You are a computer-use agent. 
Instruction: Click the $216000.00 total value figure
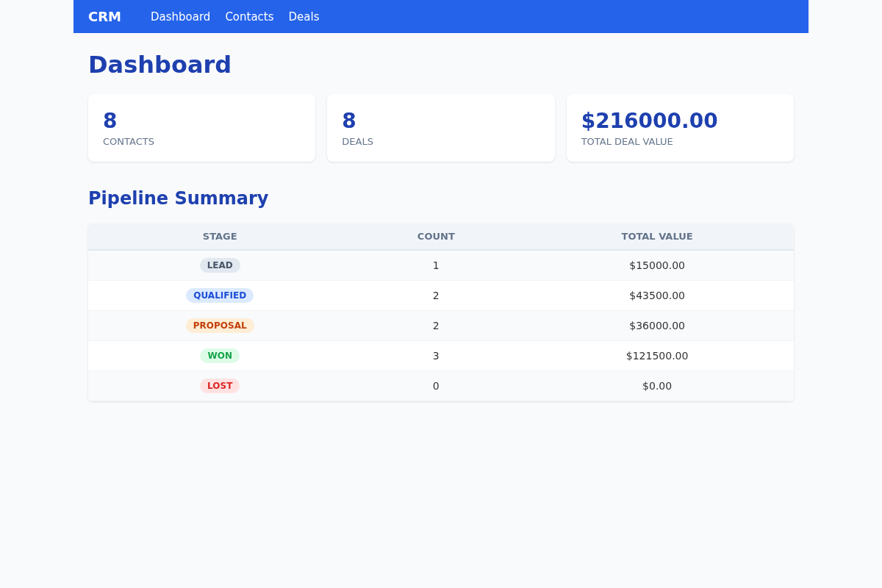pos(649,121)
